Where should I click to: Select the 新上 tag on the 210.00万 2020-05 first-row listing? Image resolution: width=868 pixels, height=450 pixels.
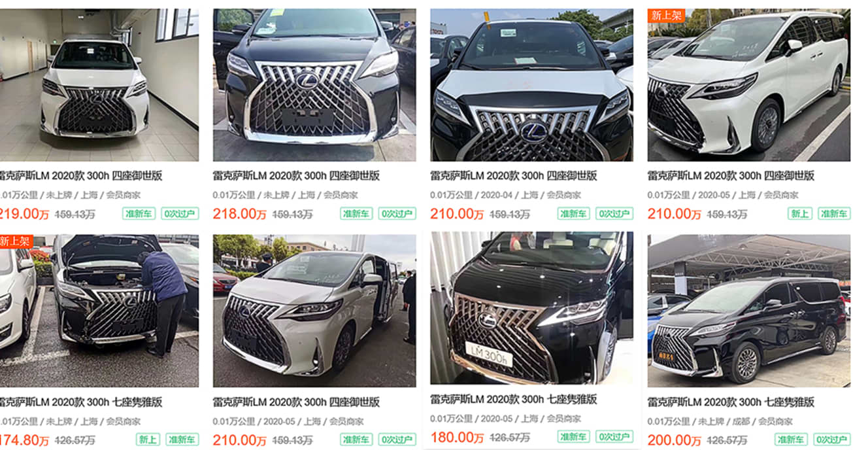click(x=800, y=214)
